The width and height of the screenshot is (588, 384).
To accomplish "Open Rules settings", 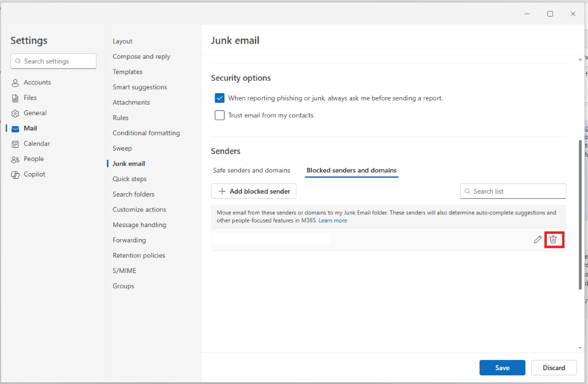I will (121, 118).
